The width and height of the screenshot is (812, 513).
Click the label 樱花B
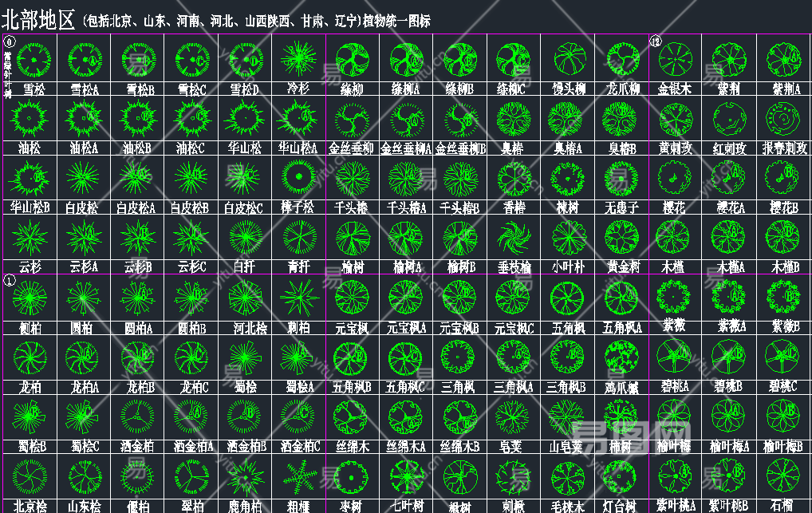(x=783, y=207)
